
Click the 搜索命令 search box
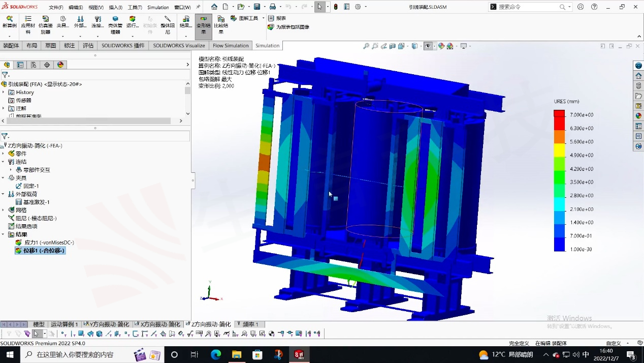[527, 7]
